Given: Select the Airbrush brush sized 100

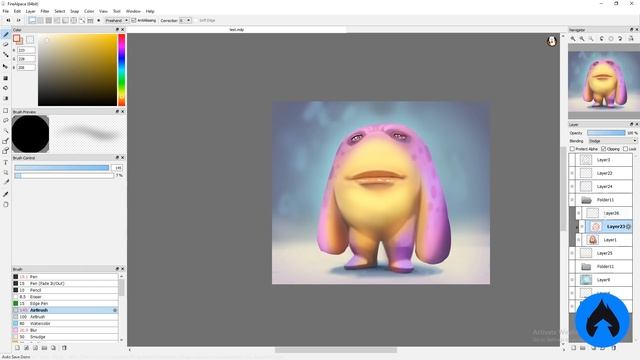Looking at the screenshot, I should (x=65, y=317).
